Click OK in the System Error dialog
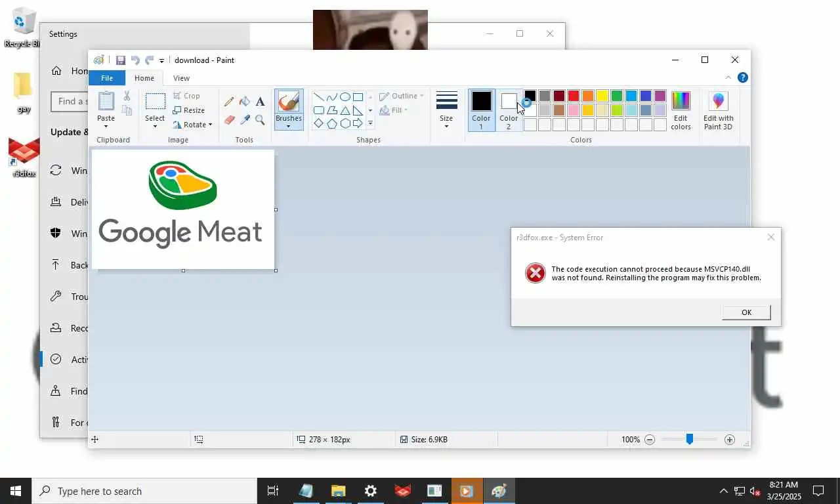The height and width of the screenshot is (504, 840). pyautogui.click(x=746, y=312)
